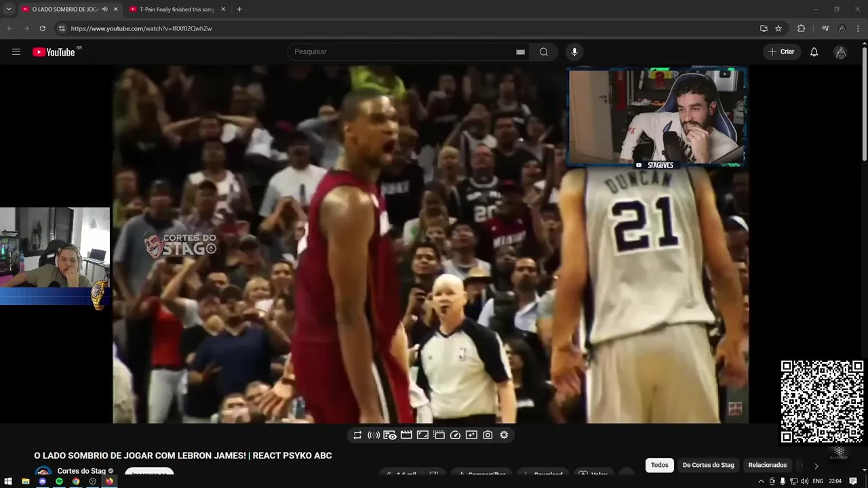Open the YouTube account avatar menu
This screenshot has height=488, width=868.
coord(841,52)
